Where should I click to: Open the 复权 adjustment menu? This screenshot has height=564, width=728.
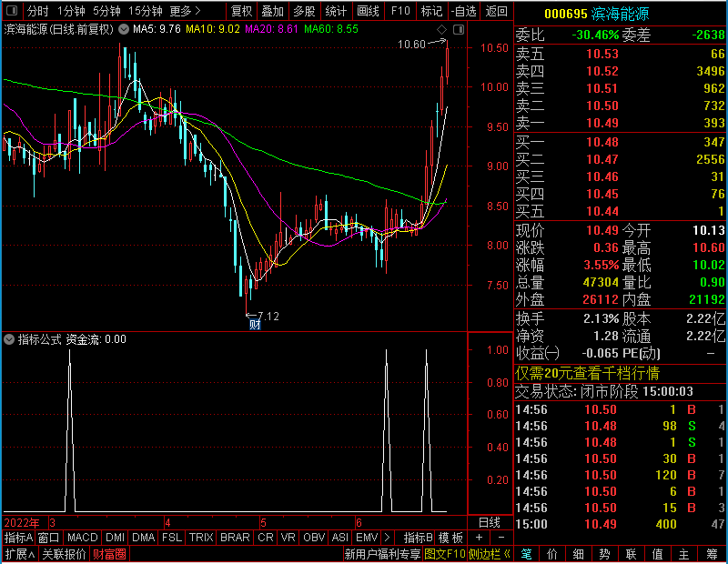241,11
